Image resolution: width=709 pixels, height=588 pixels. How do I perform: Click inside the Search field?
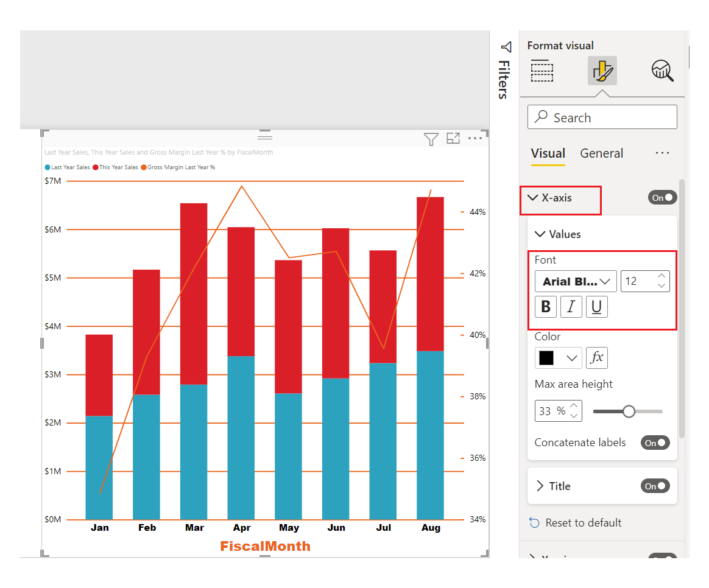(602, 117)
